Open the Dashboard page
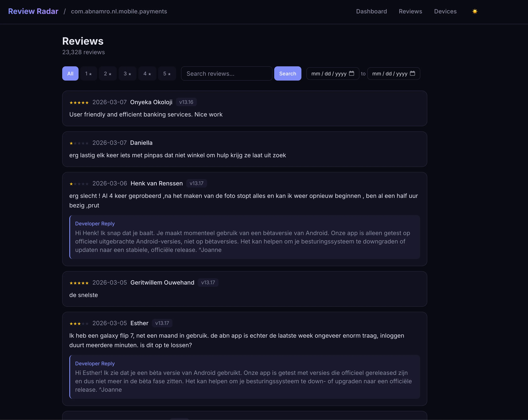This screenshot has height=420, width=528. (x=372, y=11)
